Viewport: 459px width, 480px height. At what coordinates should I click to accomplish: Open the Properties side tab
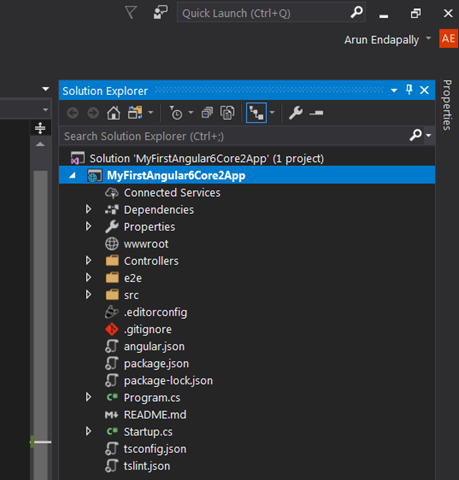tap(447, 105)
